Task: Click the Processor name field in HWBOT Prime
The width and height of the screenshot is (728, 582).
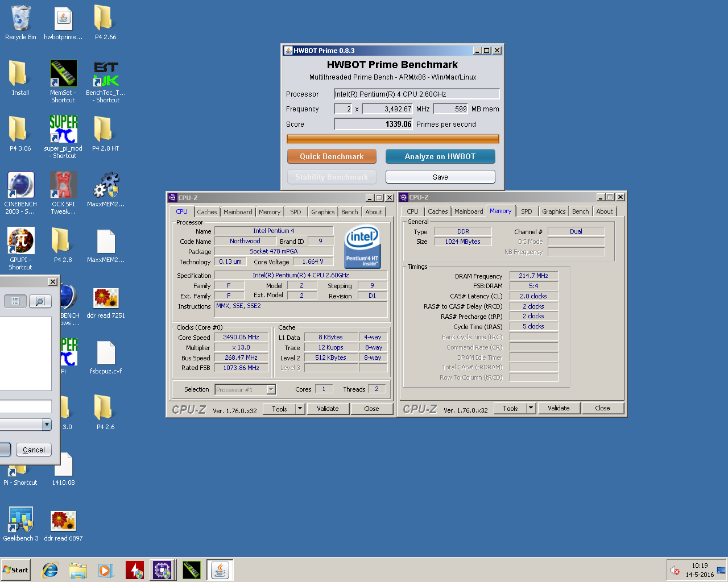Action: [417, 94]
